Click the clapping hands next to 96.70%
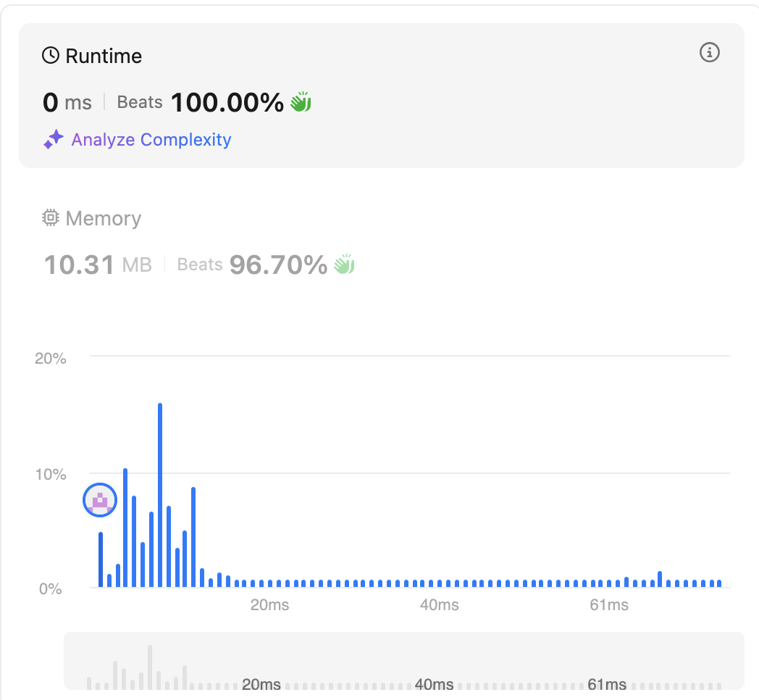759x700 pixels. click(344, 264)
